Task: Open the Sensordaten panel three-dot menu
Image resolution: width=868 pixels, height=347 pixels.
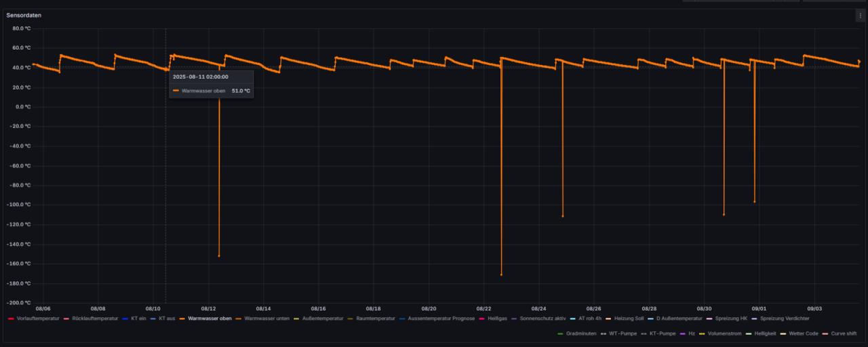Action: point(861,16)
